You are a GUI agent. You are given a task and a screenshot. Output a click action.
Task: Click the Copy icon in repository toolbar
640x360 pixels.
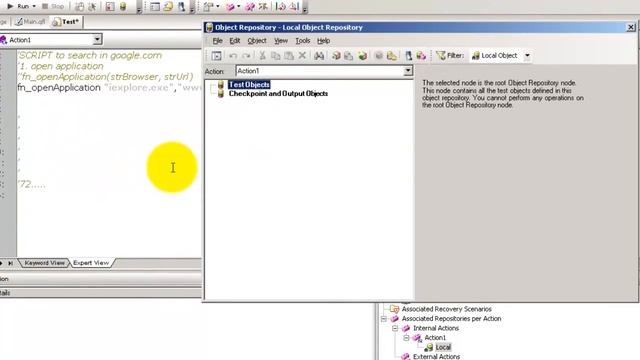pyautogui.click(x=276, y=56)
